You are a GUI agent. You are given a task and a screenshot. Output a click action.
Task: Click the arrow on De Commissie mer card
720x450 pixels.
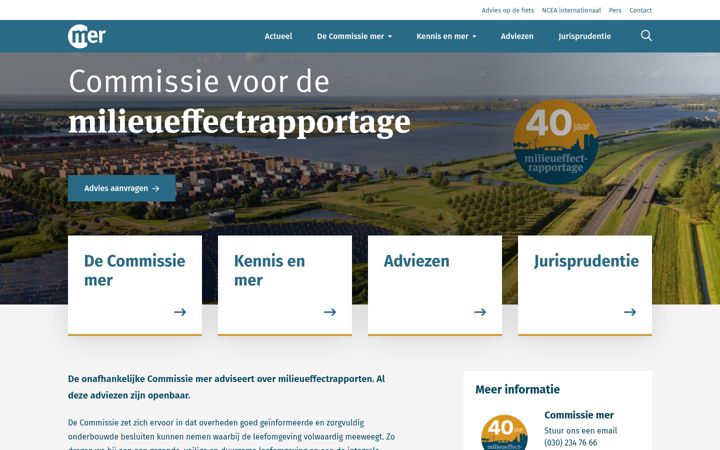point(180,312)
